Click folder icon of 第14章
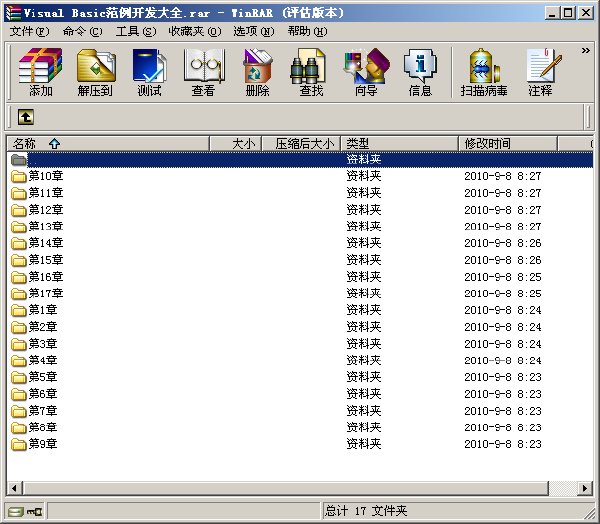Viewport: 600px width, 524px height. point(18,243)
